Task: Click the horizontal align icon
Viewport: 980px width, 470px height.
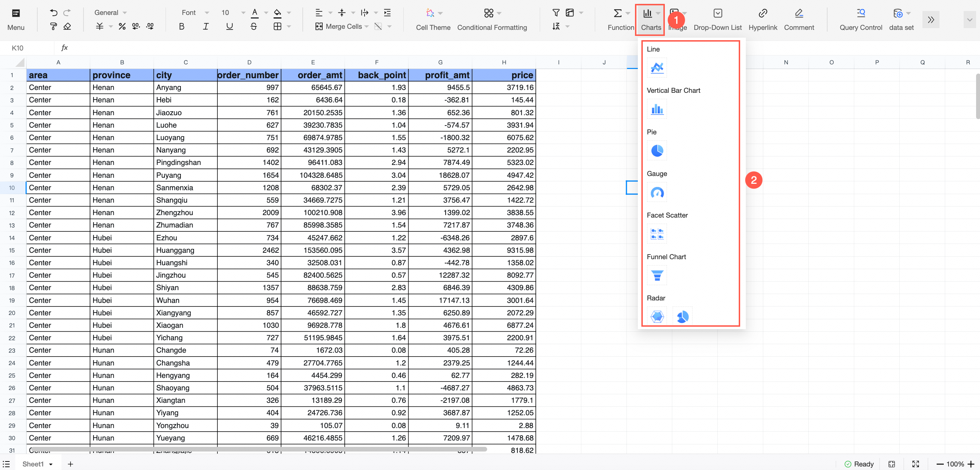Action: 319,13
